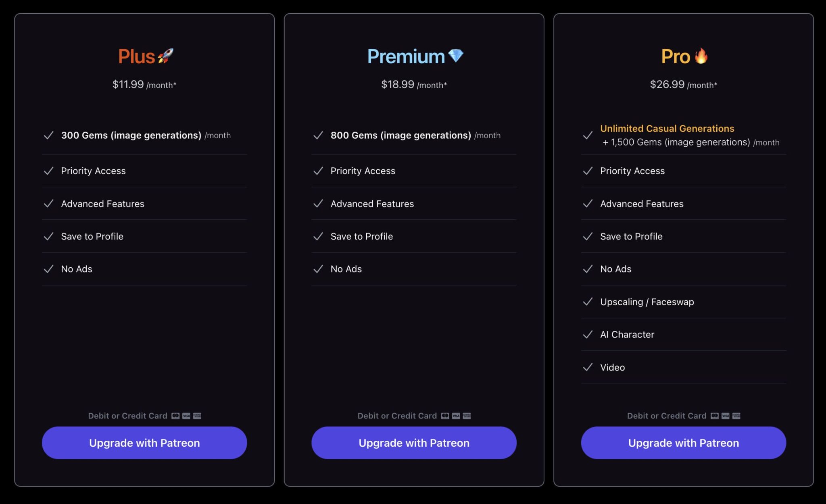Click the rocket icon beside Plus
Screen dimensions: 826x504
(165, 56)
